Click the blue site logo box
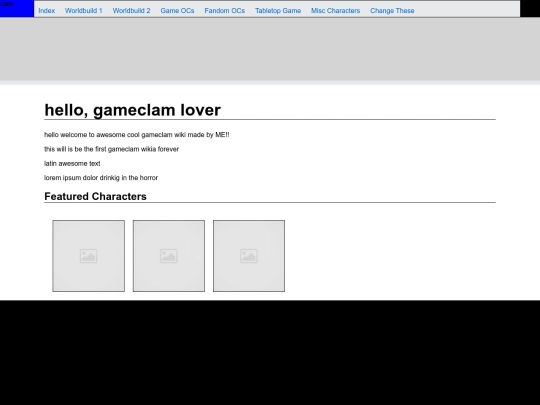Image resolution: width=540 pixels, height=405 pixels. pyautogui.click(x=17, y=8)
